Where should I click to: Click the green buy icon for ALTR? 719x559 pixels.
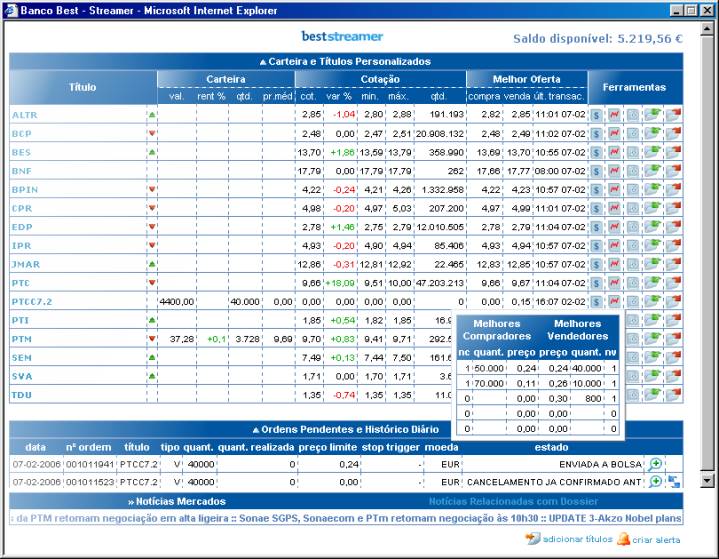click(x=652, y=115)
